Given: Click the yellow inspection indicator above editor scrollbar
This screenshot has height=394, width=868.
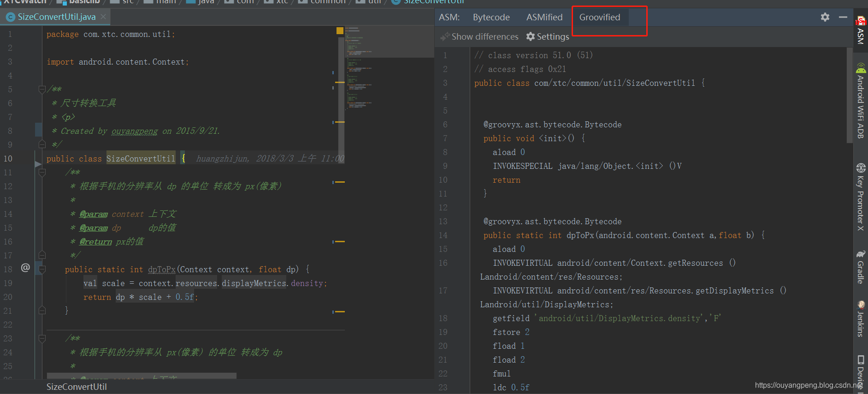Looking at the screenshot, I should pyautogui.click(x=340, y=31).
